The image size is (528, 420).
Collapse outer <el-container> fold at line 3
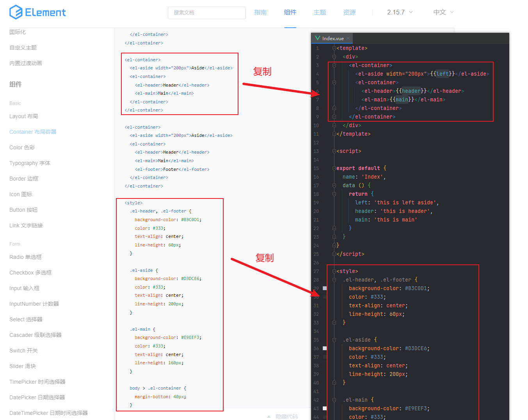coord(334,65)
